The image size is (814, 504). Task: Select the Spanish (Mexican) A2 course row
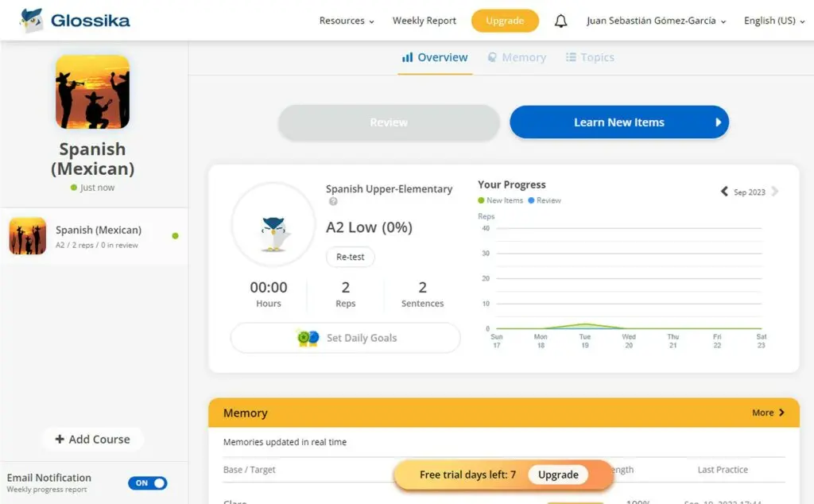[94, 236]
